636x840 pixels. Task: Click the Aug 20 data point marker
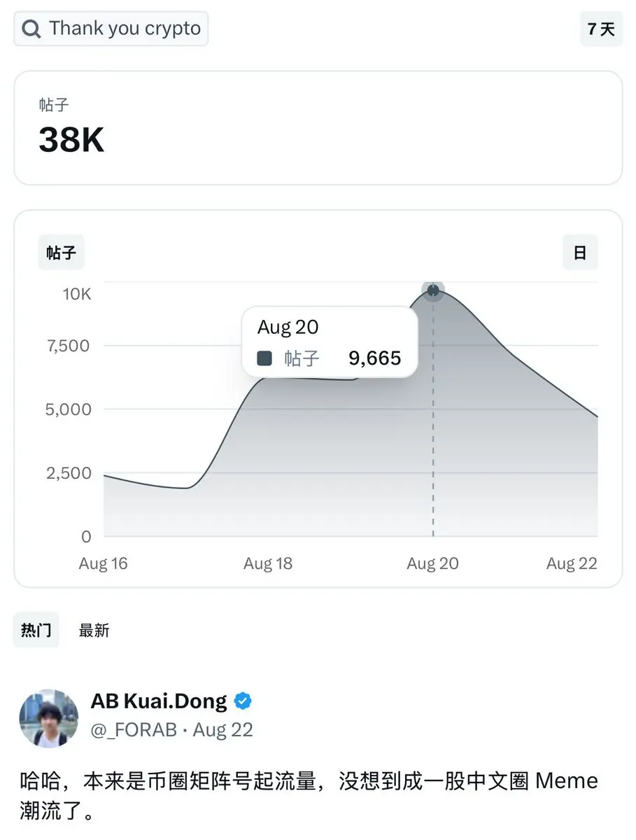433,290
